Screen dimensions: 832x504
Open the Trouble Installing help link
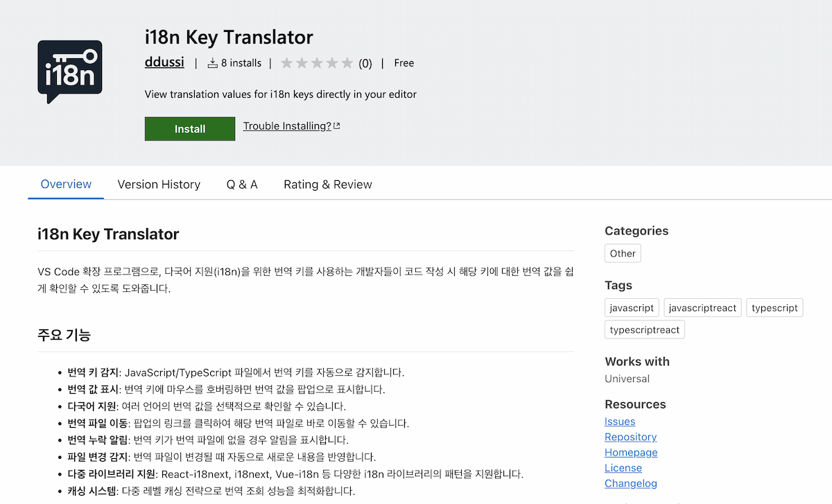pyautogui.click(x=286, y=125)
